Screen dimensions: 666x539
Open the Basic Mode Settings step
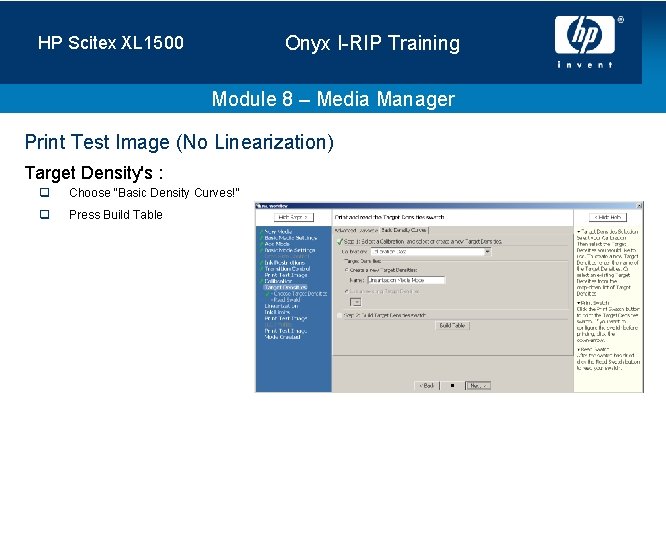tap(290, 250)
